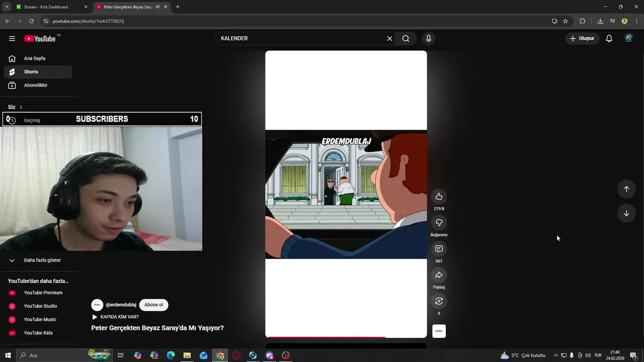Viewport: 644px width, 362px height.
Task: Open YouTube Premium link
Action: click(x=38, y=293)
